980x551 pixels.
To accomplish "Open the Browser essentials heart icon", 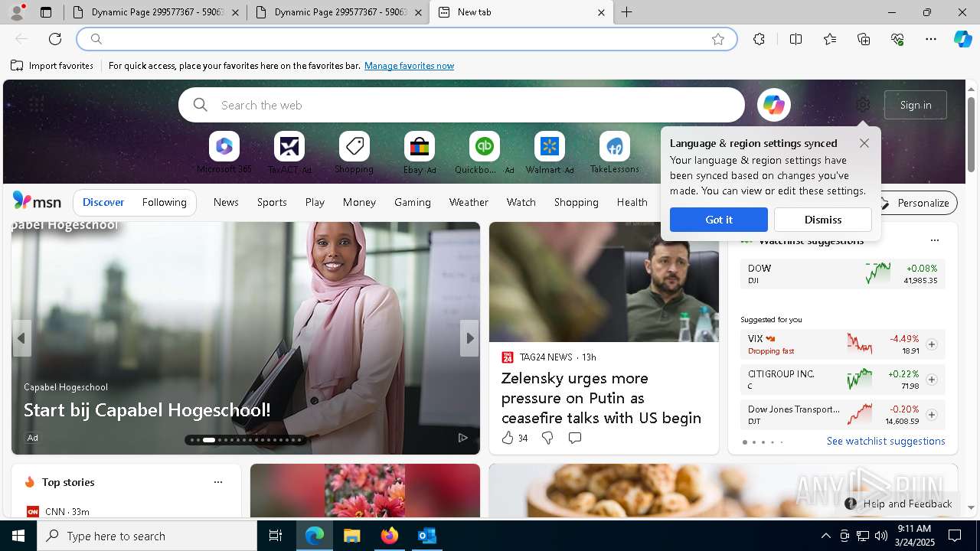I will [x=897, y=39].
